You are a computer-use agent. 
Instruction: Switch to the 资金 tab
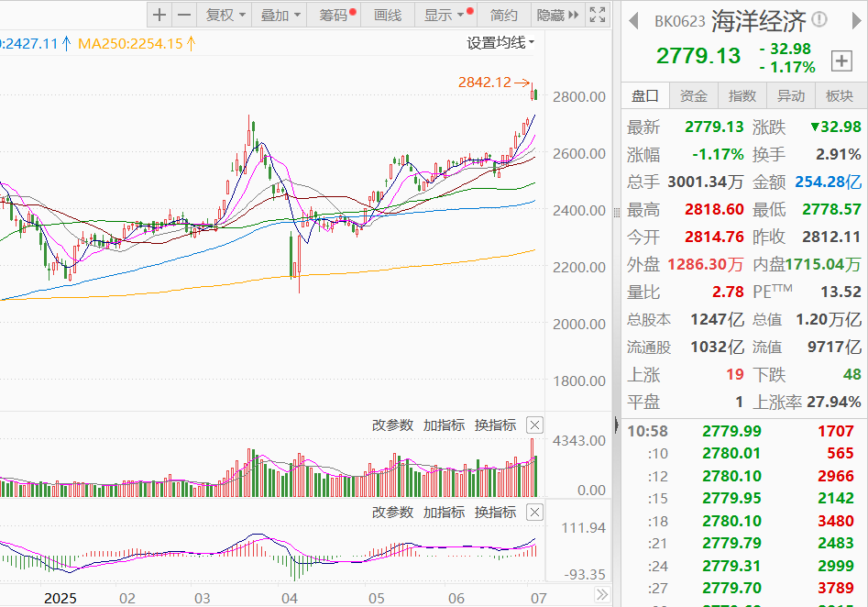tap(694, 96)
